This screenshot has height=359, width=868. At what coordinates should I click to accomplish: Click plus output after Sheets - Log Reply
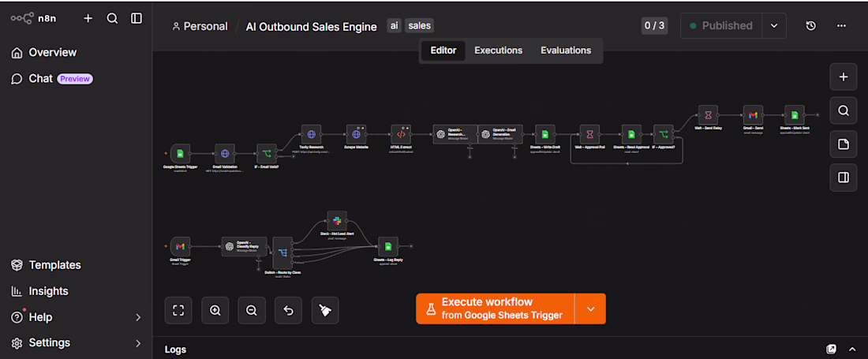411,247
